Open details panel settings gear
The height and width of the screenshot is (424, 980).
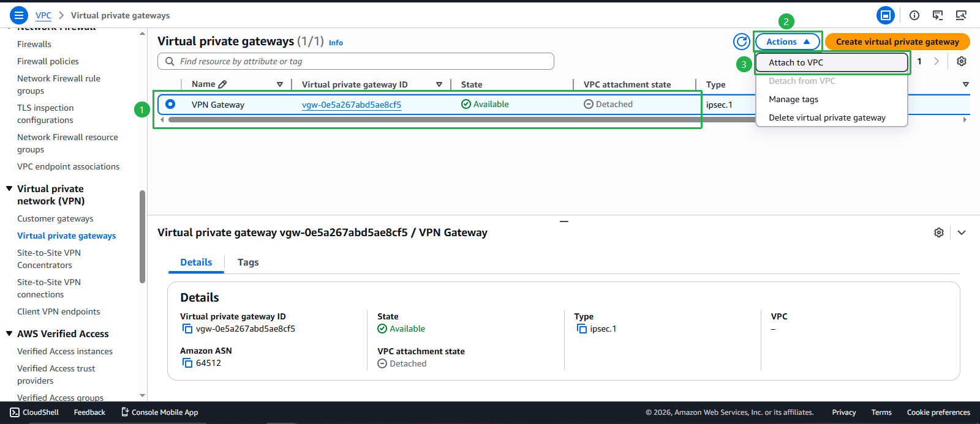(938, 232)
